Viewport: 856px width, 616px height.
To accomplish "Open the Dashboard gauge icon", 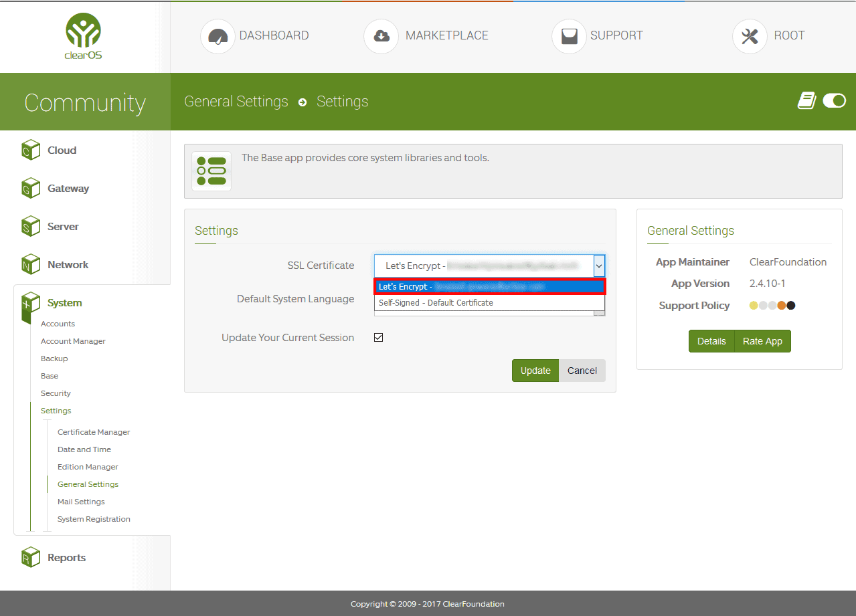I will click(x=218, y=36).
